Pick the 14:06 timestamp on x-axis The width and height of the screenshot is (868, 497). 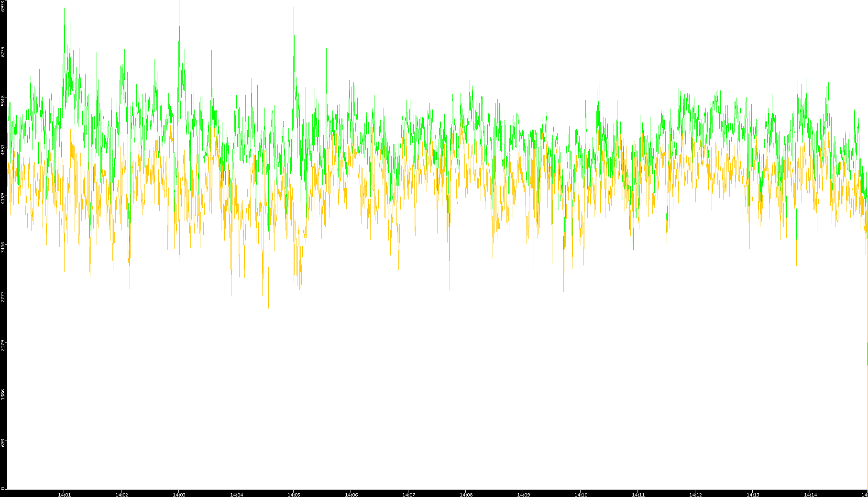[x=351, y=495]
